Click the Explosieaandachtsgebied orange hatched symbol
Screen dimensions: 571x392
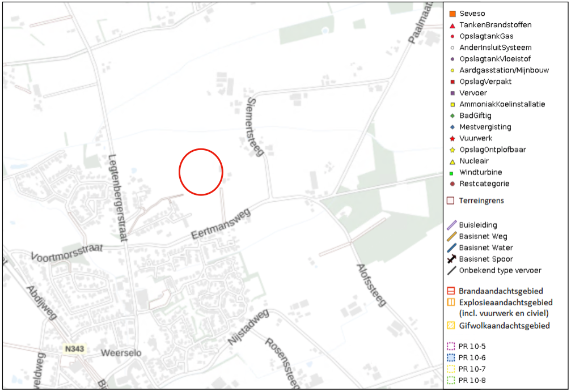(451, 302)
